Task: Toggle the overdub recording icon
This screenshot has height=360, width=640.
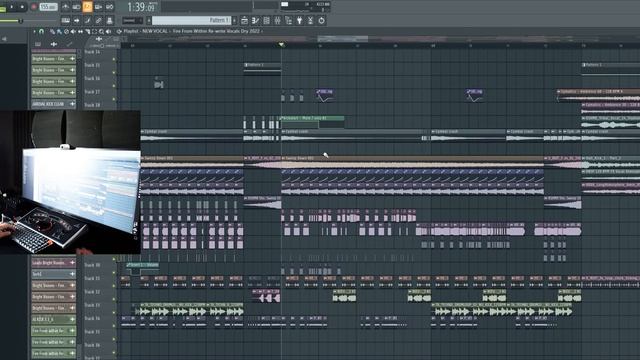Action: 98,7
